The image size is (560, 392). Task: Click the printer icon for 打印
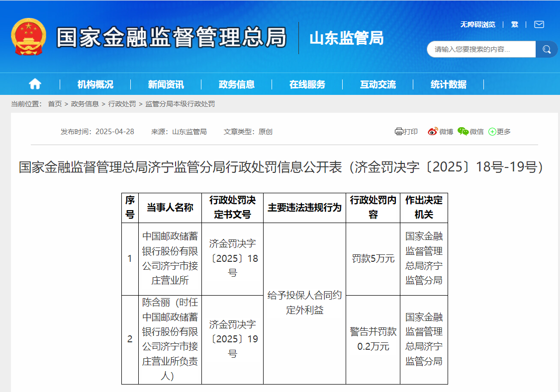pos(398,132)
